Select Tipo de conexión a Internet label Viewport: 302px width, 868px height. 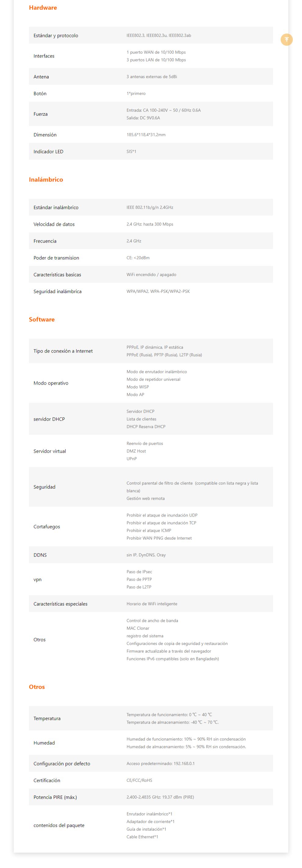click(63, 351)
